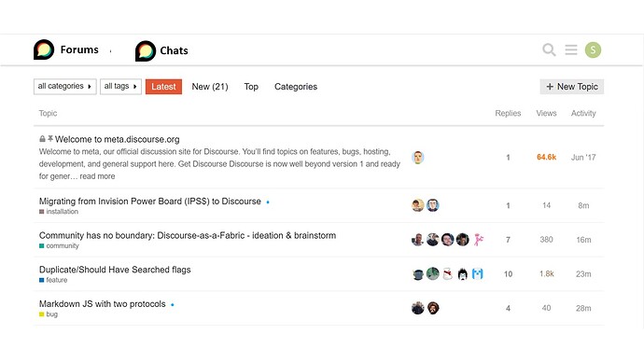Screen dimensions: 644x362
Task: Open Welcome to meta.discourse.org topic
Action: 117,139
